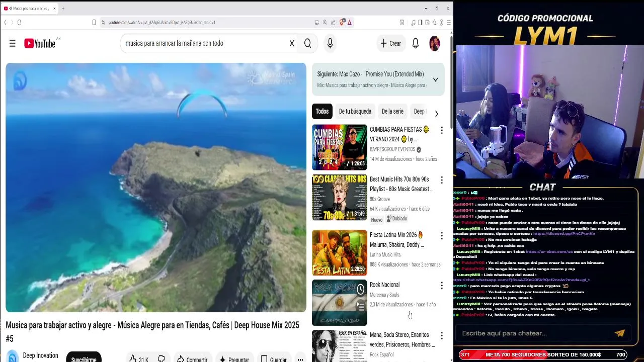
Task: Select the De la serie chip
Action: click(392, 112)
